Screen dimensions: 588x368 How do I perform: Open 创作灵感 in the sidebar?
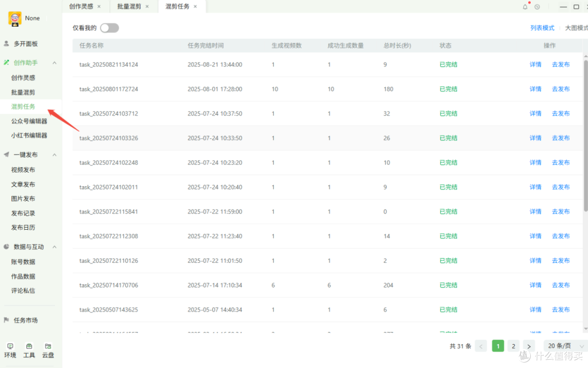coord(23,78)
